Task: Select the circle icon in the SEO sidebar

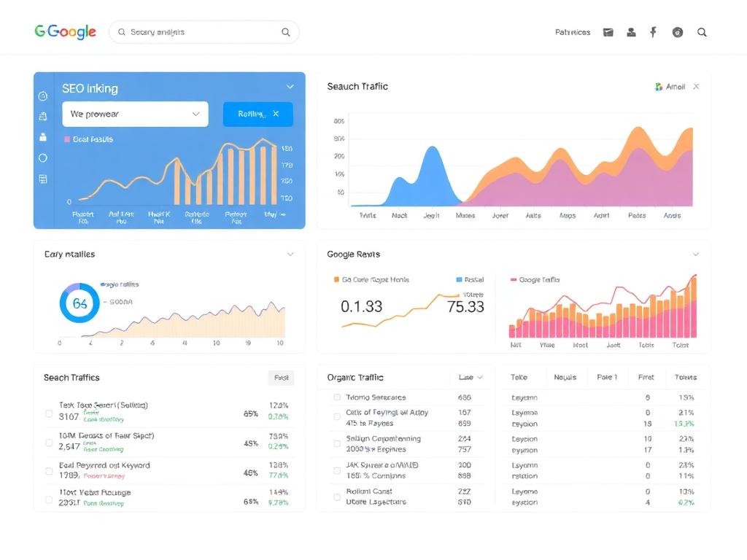Action: point(43,157)
